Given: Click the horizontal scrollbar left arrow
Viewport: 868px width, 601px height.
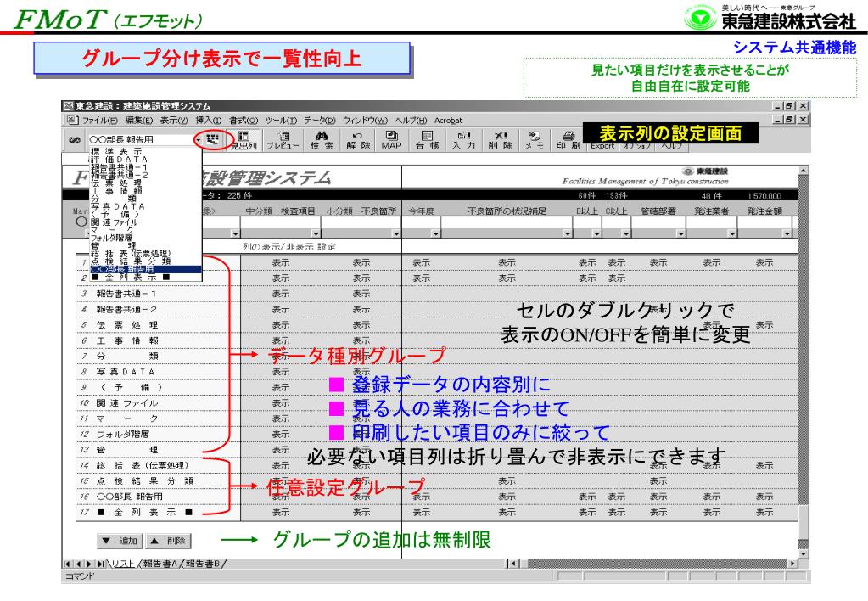Looking at the screenshot, I should pos(513,564).
